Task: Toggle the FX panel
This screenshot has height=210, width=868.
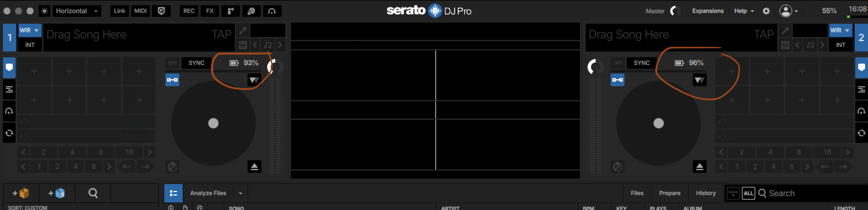Action: [210, 11]
